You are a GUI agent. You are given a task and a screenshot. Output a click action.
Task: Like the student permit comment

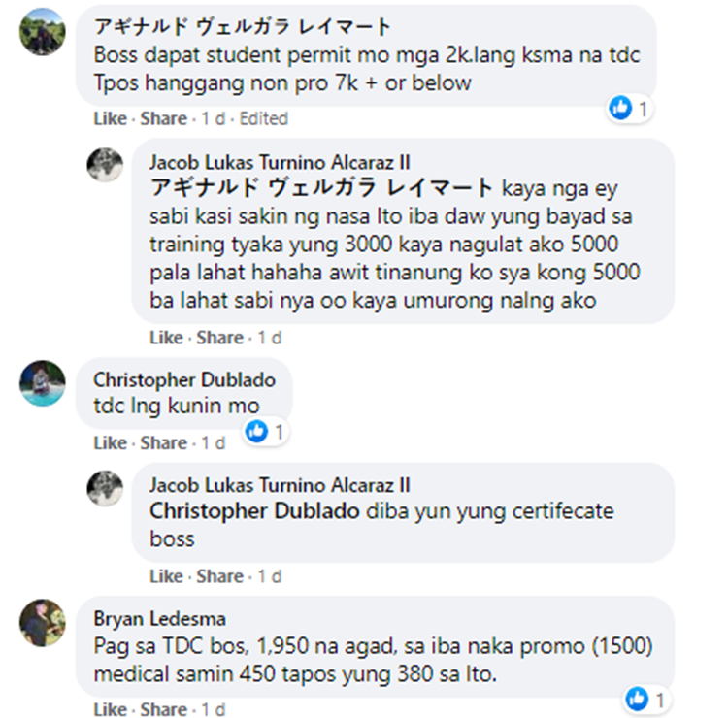[110, 118]
